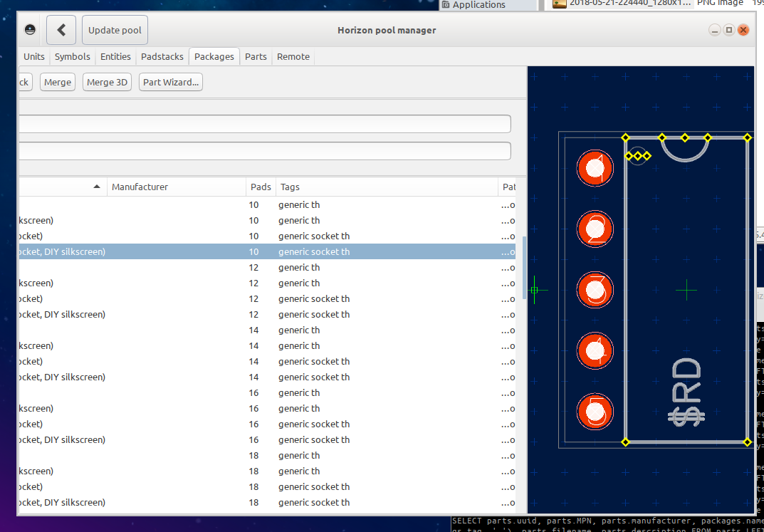The image size is (764, 532).
Task: Maximize the Horizon pool manager window
Action: [729, 30]
